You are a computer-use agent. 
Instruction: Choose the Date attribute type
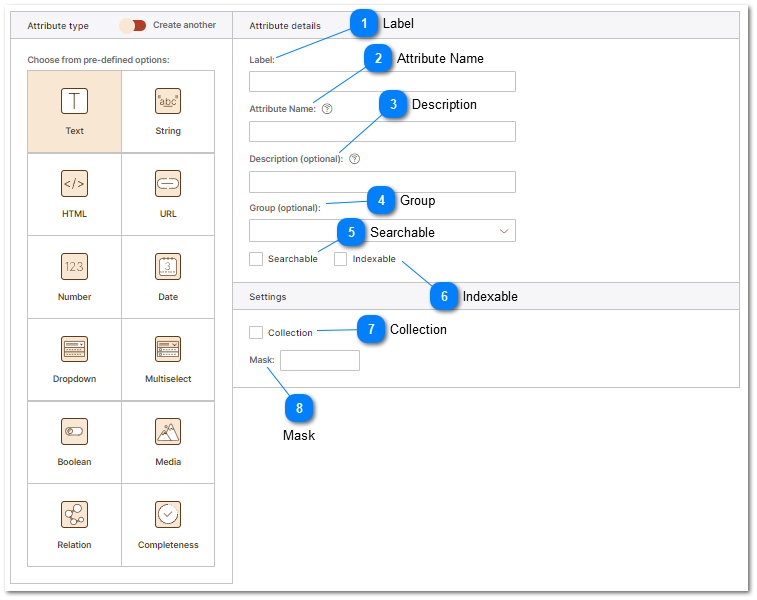(168, 277)
